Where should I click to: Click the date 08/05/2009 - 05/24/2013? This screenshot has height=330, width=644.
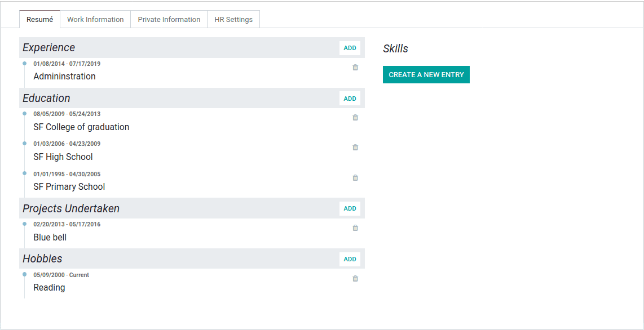67,114
